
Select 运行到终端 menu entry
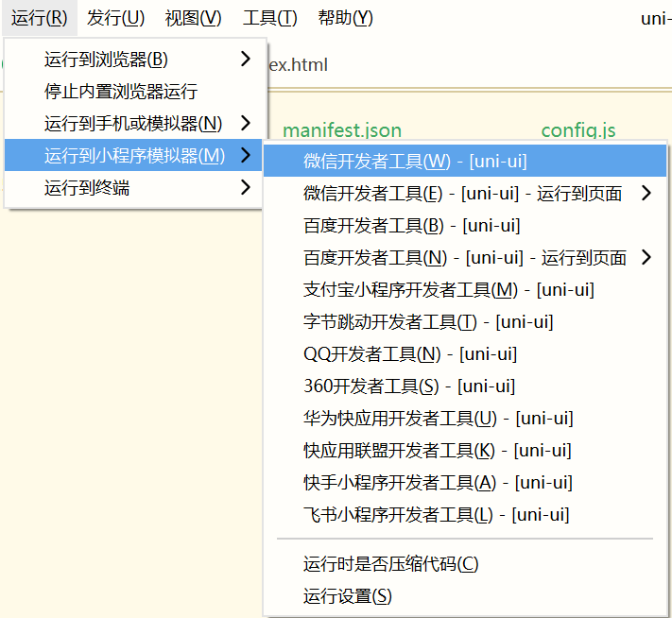133,187
